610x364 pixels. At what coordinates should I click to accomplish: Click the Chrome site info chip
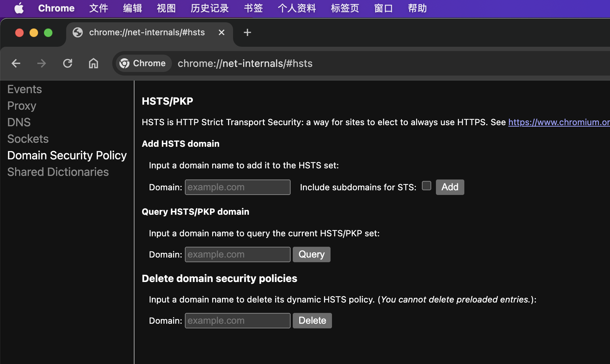(x=143, y=64)
